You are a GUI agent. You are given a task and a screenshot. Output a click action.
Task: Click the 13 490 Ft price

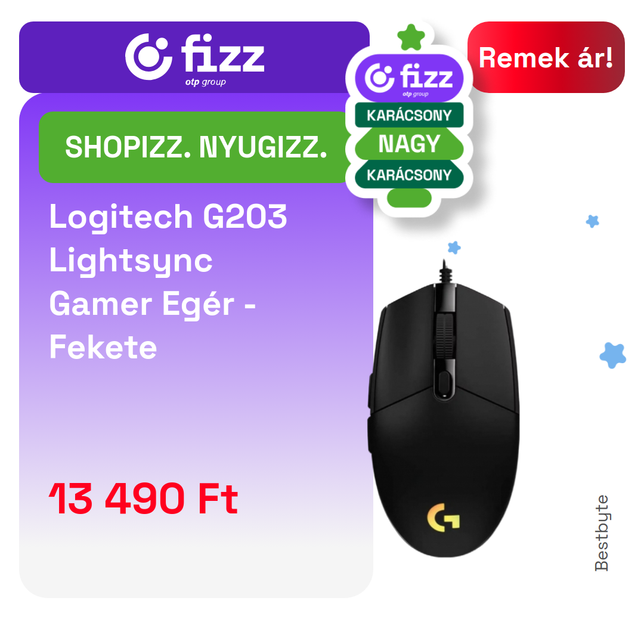pyautogui.click(x=143, y=498)
